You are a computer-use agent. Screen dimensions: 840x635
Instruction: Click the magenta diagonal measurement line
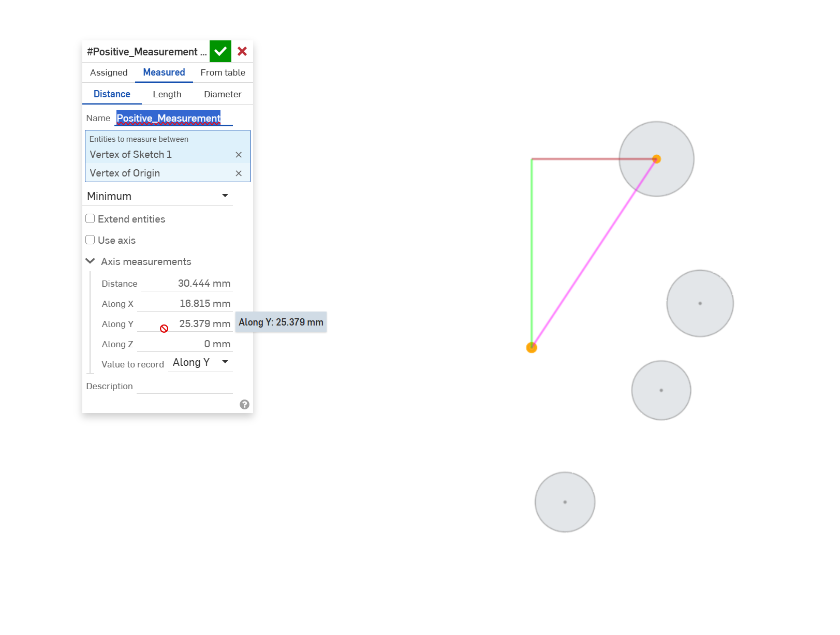point(594,253)
